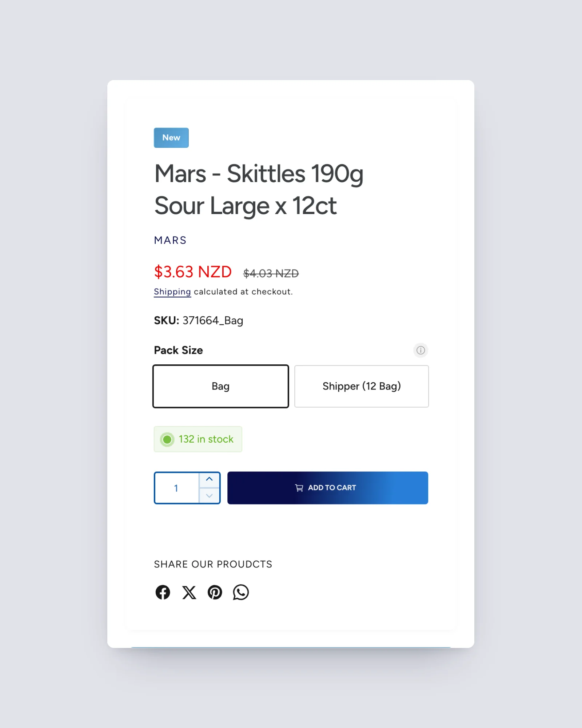Share product via WhatsApp icon
The width and height of the screenshot is (582, 728).
241,592
